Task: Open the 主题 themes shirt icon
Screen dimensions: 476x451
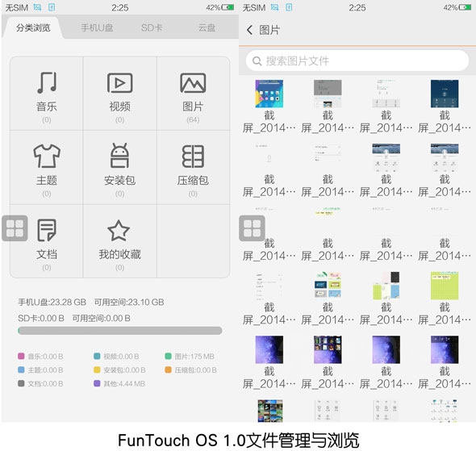Action: [47, 156]
